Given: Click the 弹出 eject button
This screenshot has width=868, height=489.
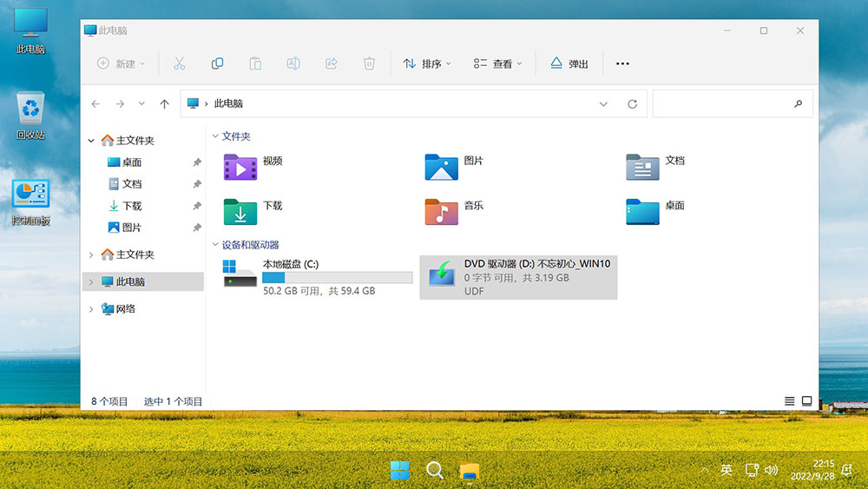Looking at the screenshot, I should pos(569,63).
